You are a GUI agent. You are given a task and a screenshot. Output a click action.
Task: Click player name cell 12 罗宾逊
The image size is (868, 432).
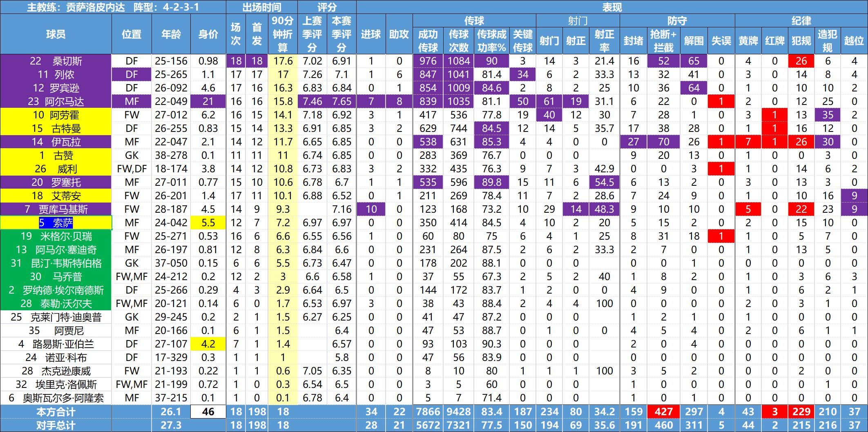(56, 88)
